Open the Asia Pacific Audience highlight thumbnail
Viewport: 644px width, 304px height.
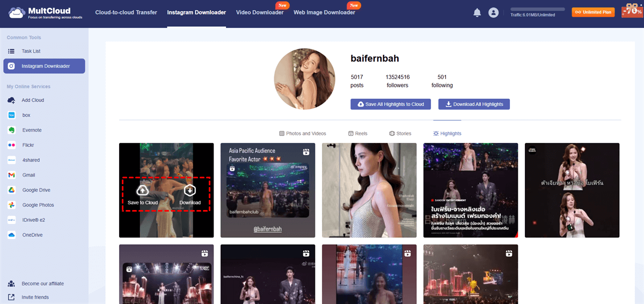268,190
